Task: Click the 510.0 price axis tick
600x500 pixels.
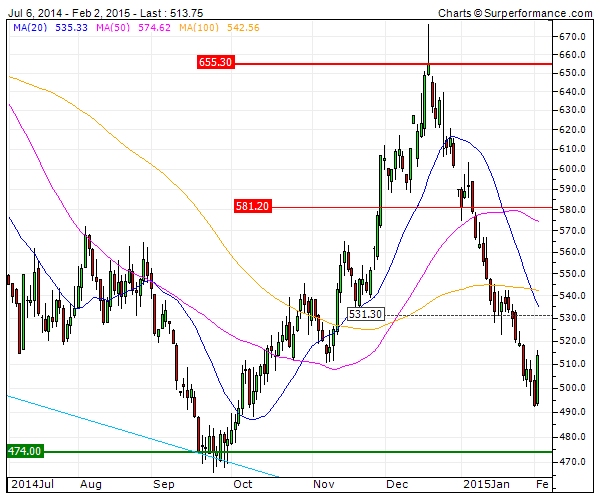Action: [572, 364]
